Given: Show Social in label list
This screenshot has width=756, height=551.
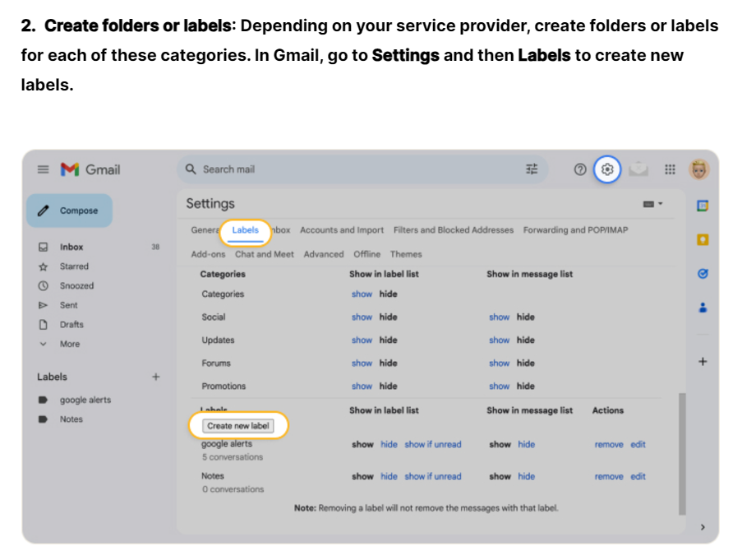Looking at the screenshot, I should click(362, 317).
